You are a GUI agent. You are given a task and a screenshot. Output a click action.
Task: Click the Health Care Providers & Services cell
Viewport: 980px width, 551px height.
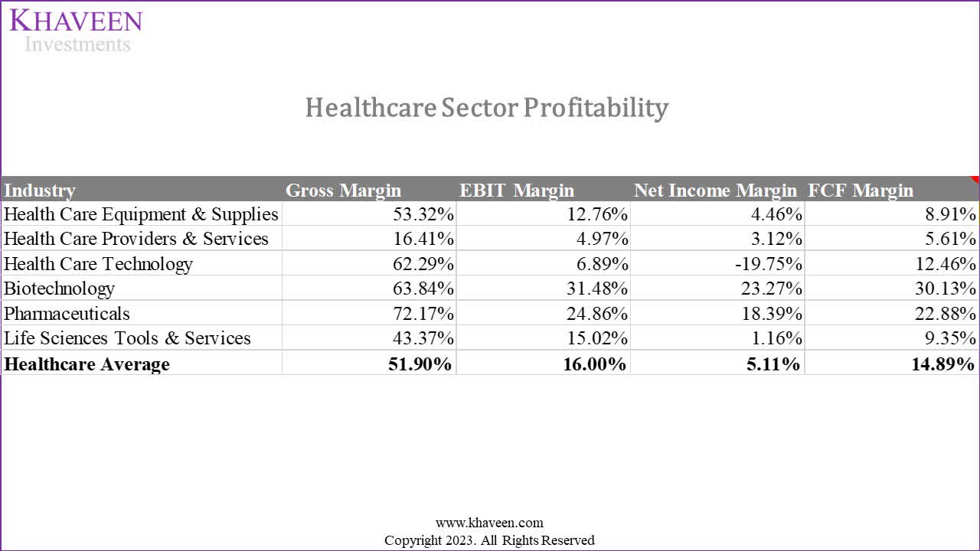tap(136, 239)
